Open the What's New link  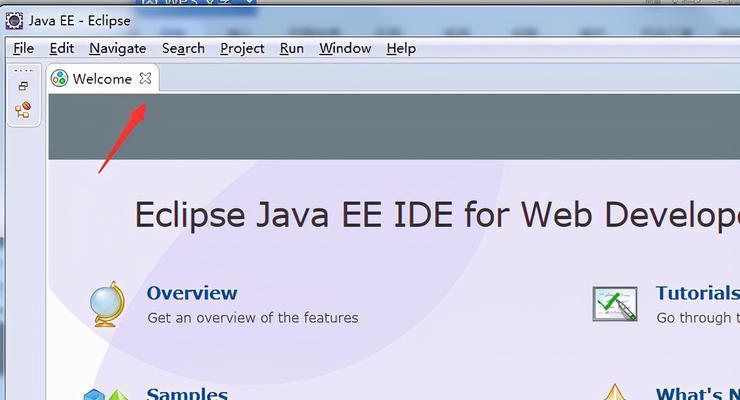coord(698,394)
